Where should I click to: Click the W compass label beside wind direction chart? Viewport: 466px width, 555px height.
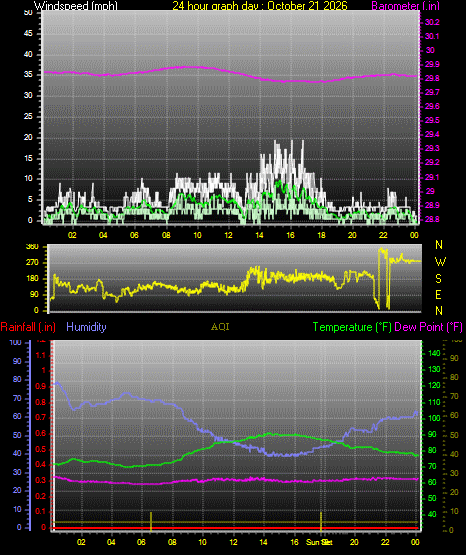click(440, 262)
